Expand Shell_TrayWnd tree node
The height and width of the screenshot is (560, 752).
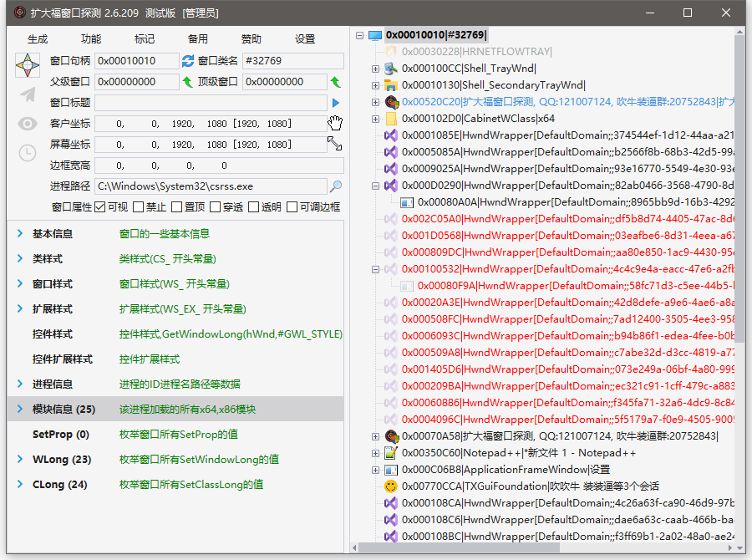pyautogui.click(x=375, y=69)
